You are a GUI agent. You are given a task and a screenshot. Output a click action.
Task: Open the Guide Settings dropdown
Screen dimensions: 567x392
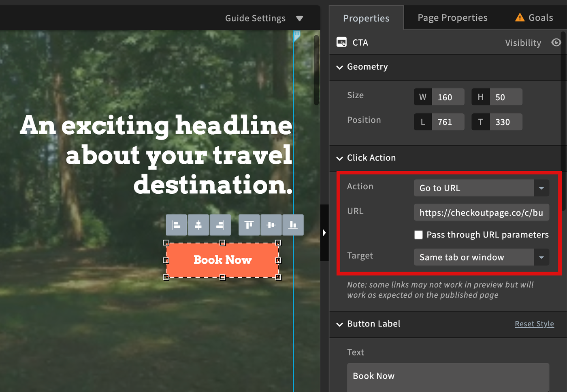(264, 18)
